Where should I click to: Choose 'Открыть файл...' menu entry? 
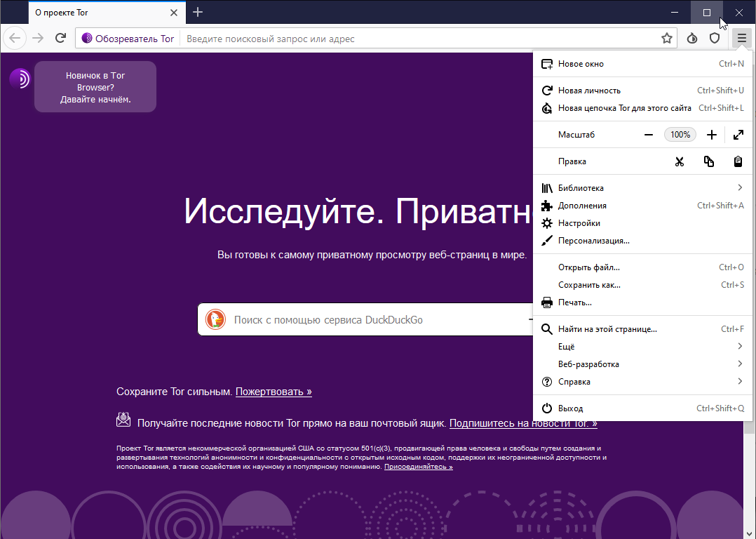(x=642, y=267)
